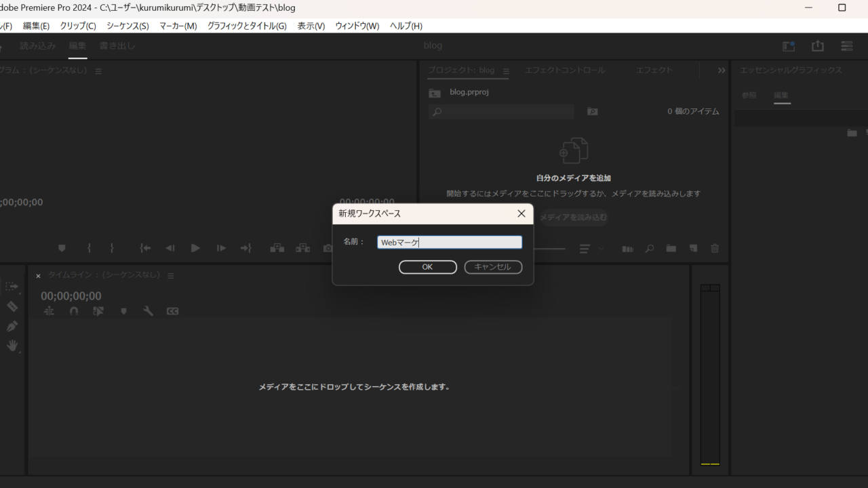
Task: Click new folder icon in Essential Graphics
Action: (x=852, y=133)
